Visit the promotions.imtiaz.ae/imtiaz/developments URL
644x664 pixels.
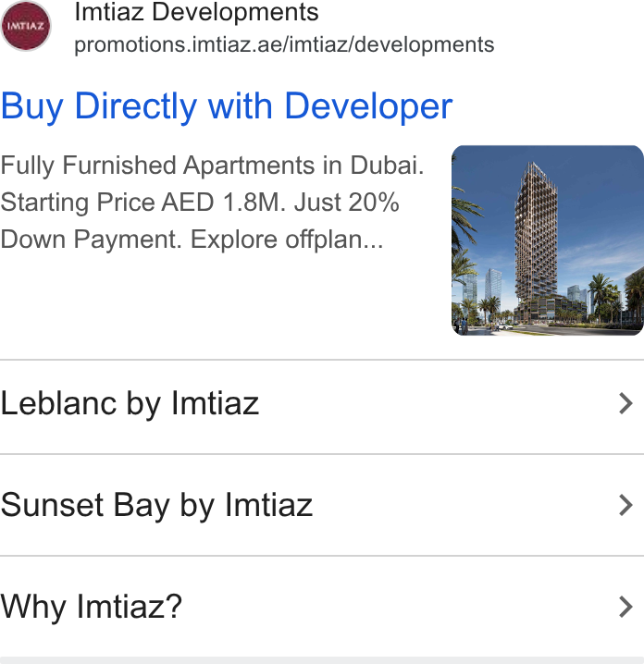point(284,45)
